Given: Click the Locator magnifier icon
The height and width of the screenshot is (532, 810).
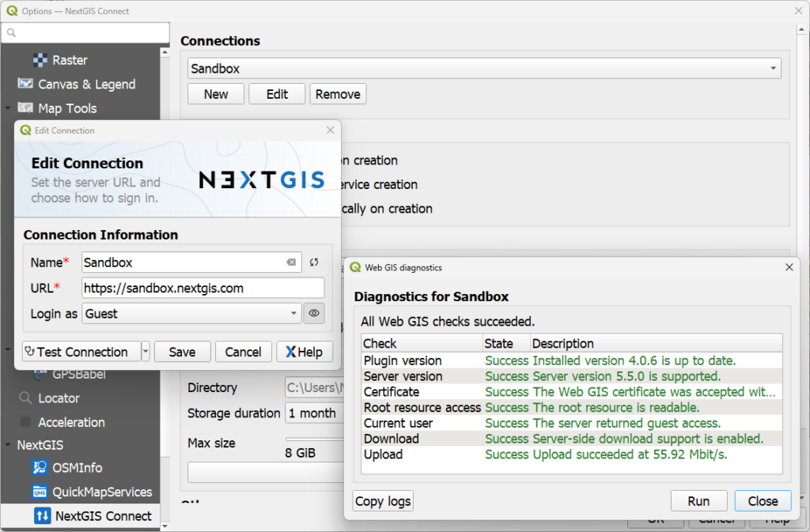Looking at the screenshot, I should tap(25, 398).
